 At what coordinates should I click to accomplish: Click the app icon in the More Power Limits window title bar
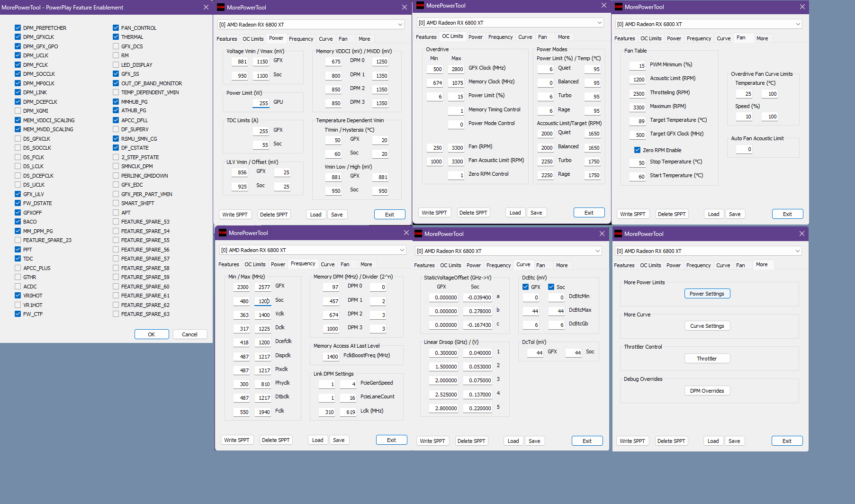(618, 234)
